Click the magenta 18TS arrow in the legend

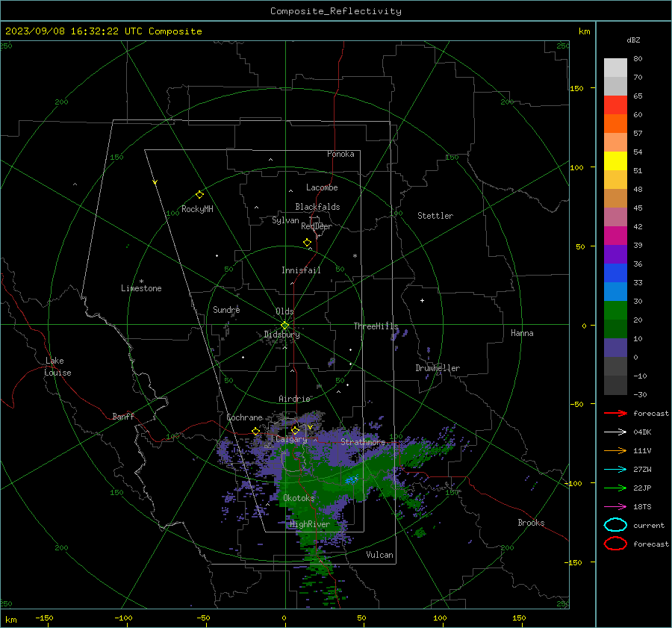pos(615,507)
